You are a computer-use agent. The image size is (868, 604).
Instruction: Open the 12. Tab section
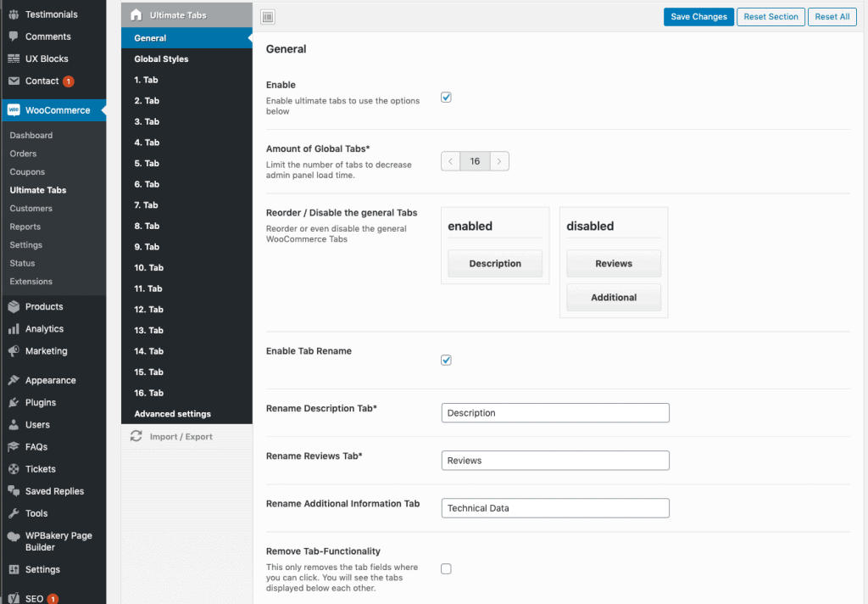point(186,310)
